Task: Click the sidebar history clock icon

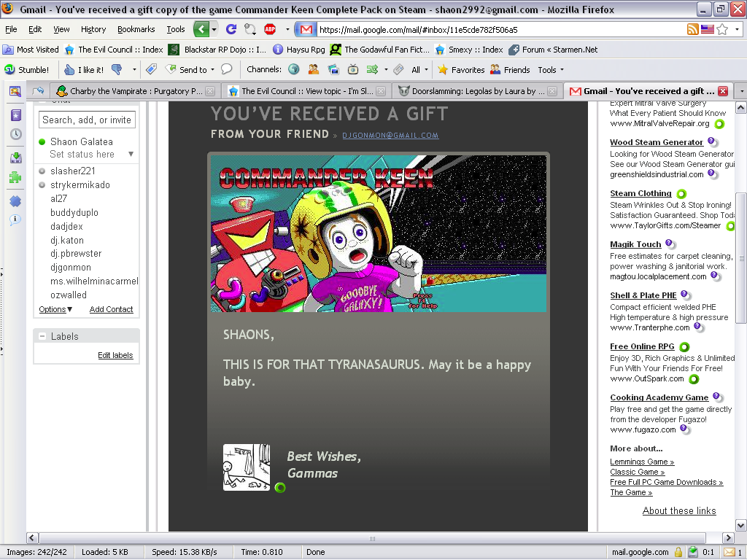Action: tap(16, 134)
